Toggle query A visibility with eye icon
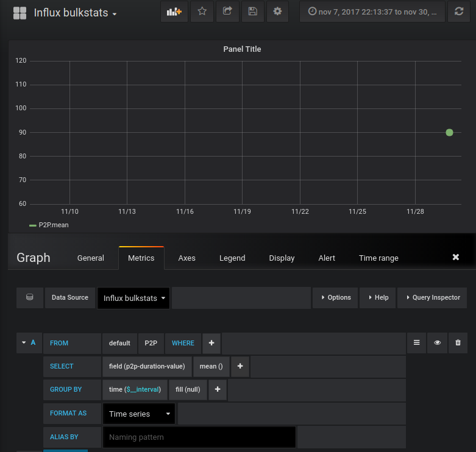The height and width of the screenshot is (452, 476). [437, 343]
